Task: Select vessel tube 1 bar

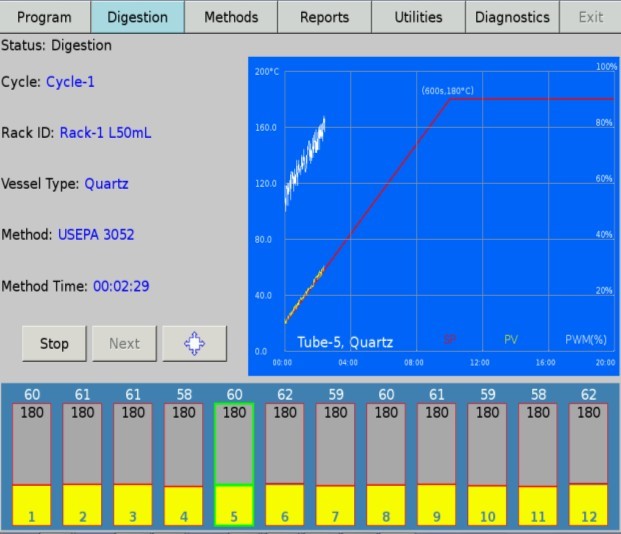Action: pyautogui.click(x=32, y=465)
